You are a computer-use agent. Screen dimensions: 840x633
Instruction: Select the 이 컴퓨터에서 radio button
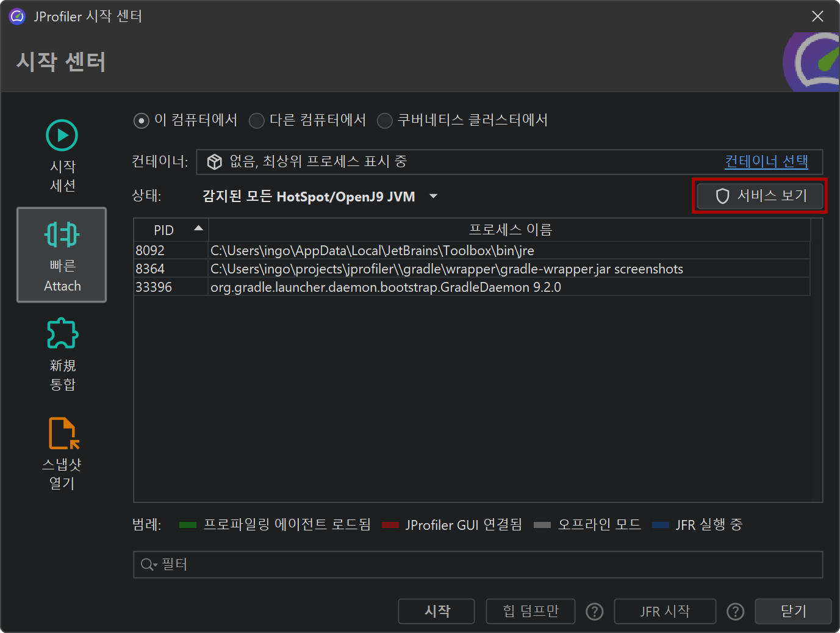[x=141, y=121]
